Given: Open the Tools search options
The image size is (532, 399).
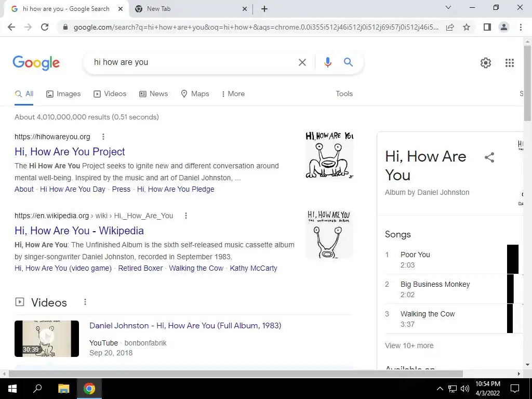Looking at the screenshot, I should (344, 94).
